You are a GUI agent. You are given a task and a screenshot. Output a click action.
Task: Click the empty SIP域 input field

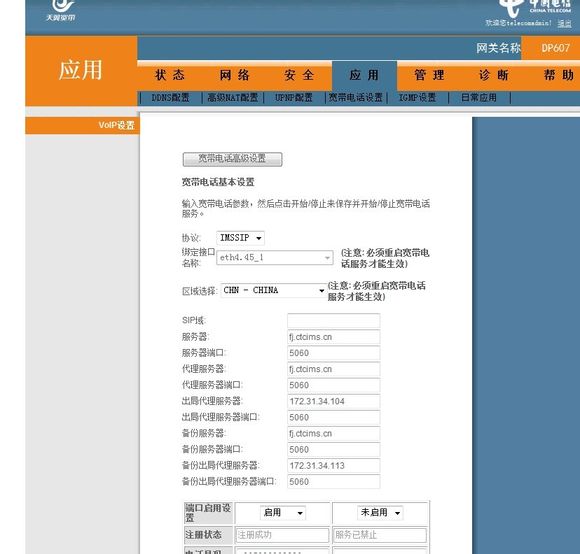(334, 321)
